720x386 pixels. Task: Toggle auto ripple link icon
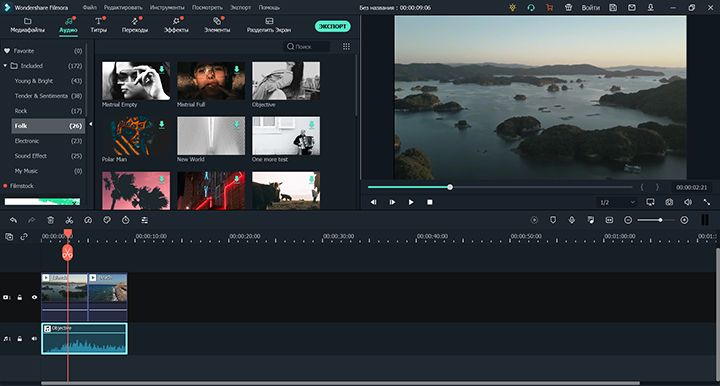pos(24,237)
